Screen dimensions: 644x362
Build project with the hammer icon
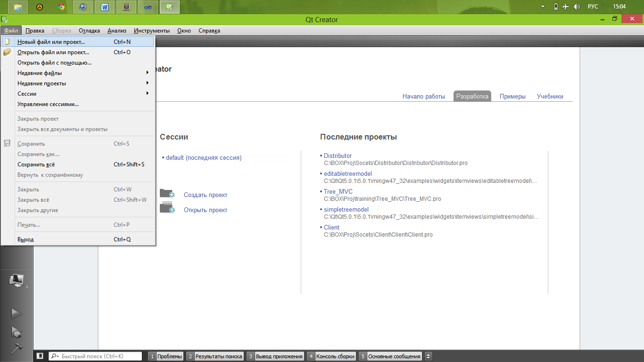17,349
